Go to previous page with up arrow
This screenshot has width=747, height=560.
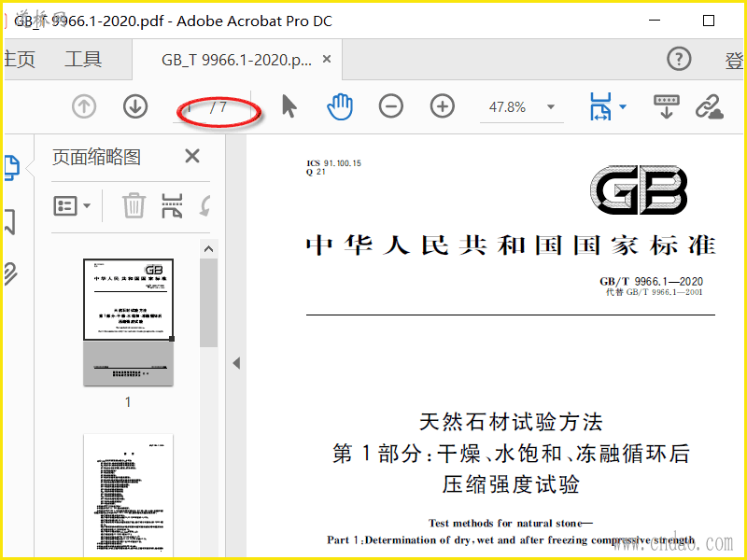point(84,106)
